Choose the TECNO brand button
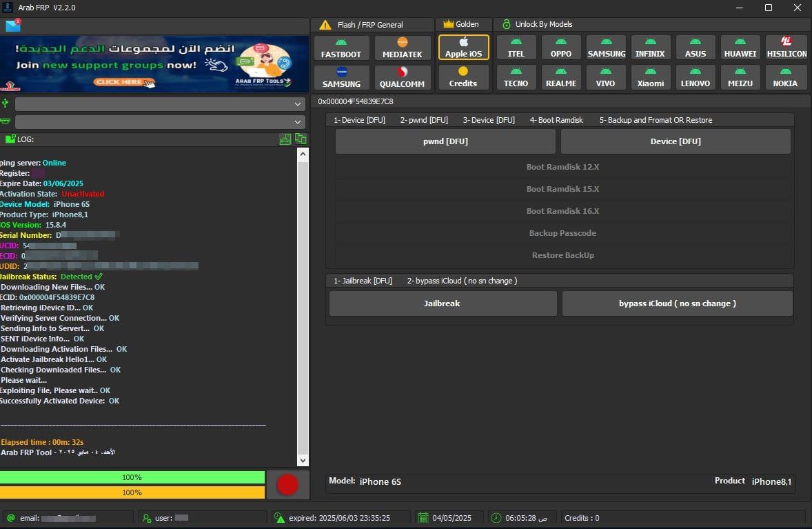The height and width of the screenshot is (529, 812). click(x=516, y=78)
